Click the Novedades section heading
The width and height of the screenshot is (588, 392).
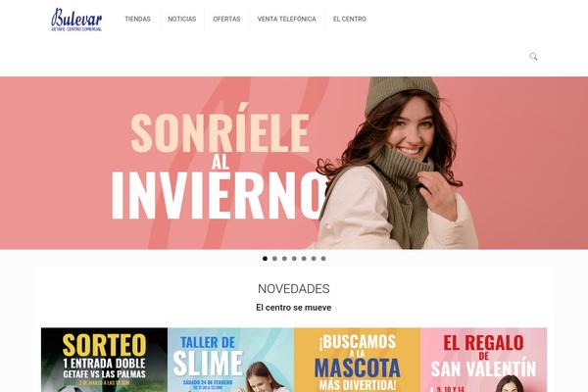point(294,288)
